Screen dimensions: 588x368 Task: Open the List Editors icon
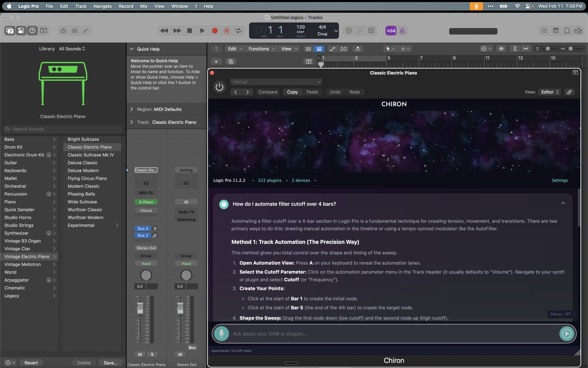[544, 30]
